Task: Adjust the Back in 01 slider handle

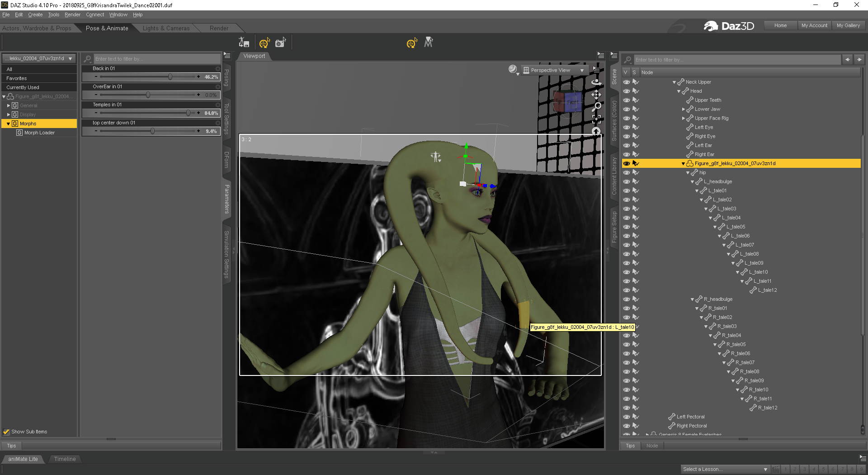Action: [170, 77]
